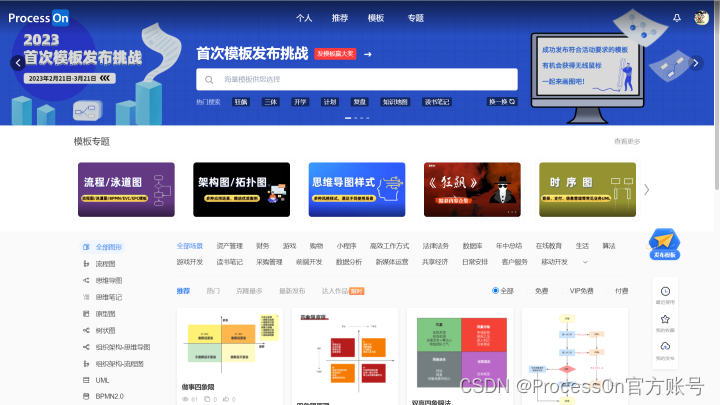This screenshot has width=720, height=405.
Task: Click the 发模板赢大奖 red badge
Action: (x=335, y=54)
